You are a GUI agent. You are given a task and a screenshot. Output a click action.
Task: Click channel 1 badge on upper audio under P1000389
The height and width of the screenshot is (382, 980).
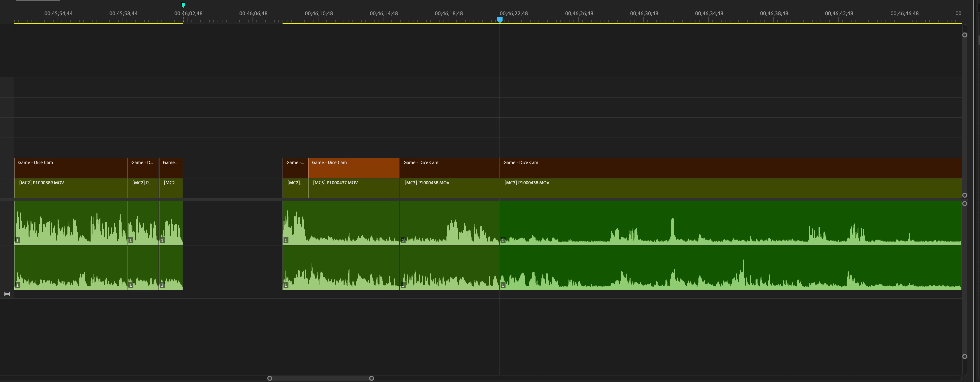point(17,240)
